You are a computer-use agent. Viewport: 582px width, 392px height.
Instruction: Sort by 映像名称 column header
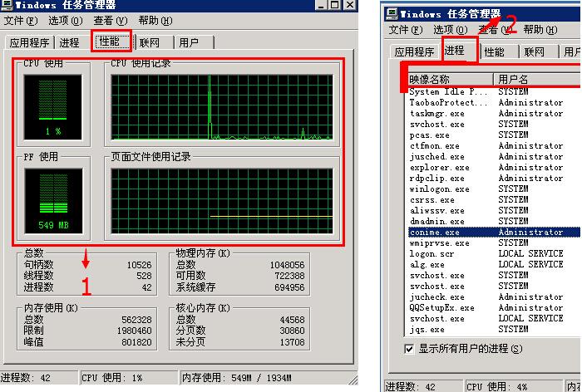click(x=451, y=79)
